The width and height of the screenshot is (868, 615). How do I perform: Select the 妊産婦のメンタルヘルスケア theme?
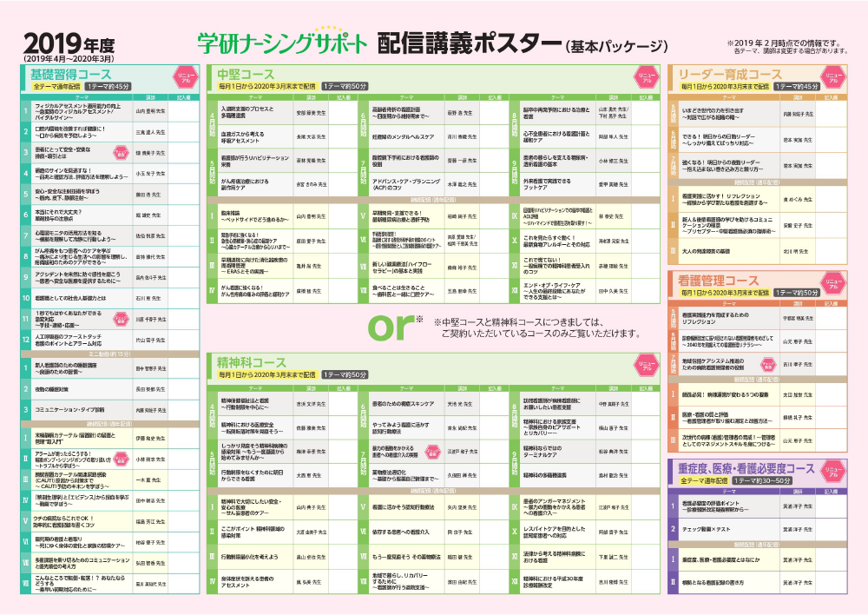point(403,137)
